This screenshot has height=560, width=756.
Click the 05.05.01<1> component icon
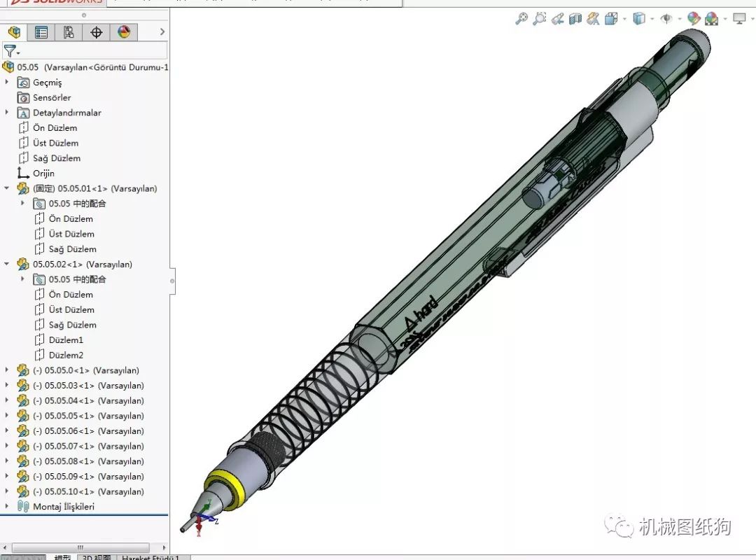pyautogui.click(x=22, y=188)
